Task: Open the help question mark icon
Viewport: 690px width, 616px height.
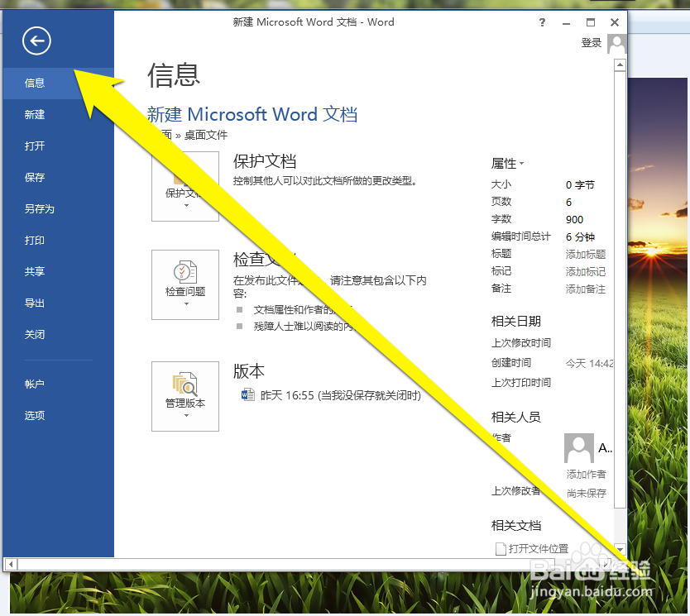Action: click(x=542, y=22)
